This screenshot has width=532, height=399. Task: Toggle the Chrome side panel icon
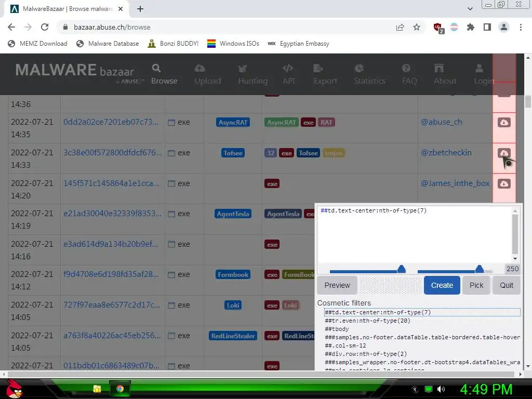coord(487,27)
